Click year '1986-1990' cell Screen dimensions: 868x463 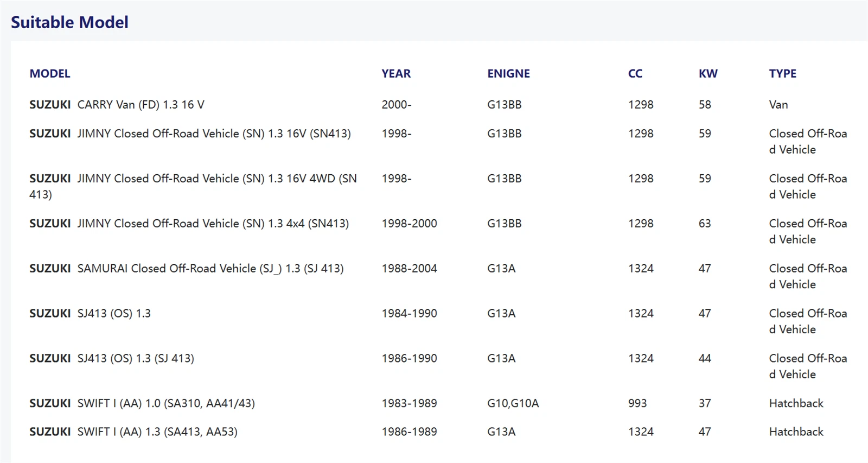pos(409,359)
